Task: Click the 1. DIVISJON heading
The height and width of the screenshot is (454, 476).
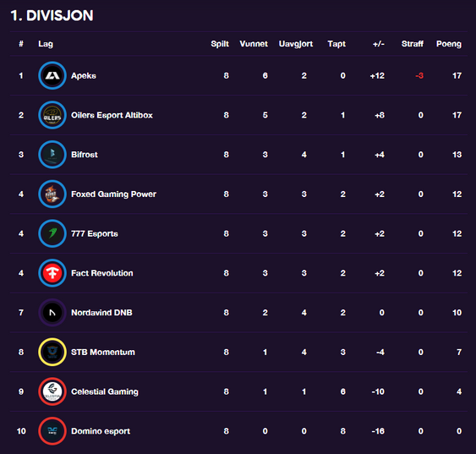Action: pyautogui.click(x=52, y=16)
